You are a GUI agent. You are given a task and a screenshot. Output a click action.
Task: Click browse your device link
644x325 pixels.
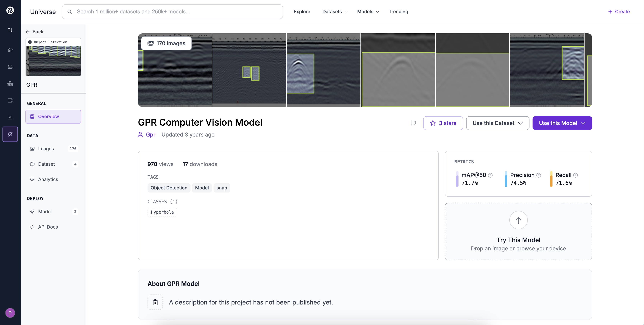pyautogui.click(x=541, y=248)
